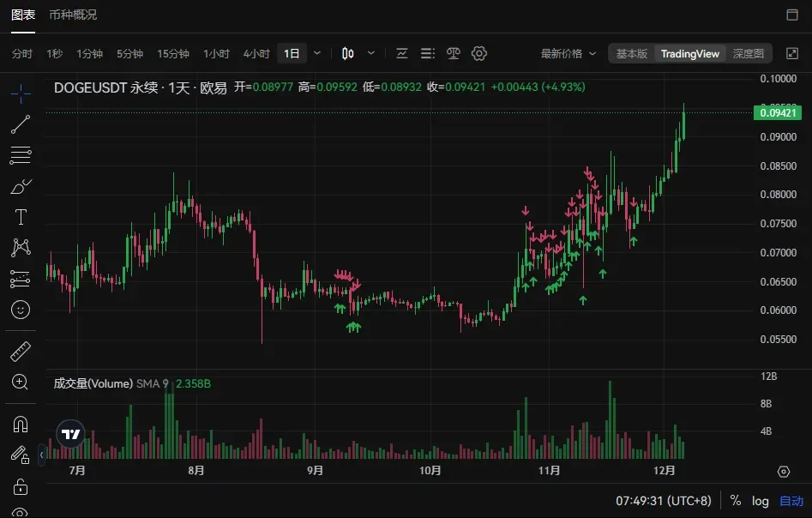Screen dimensions: 812x518
Task: Open the emoji icons tool
Action: click(21, 310)
